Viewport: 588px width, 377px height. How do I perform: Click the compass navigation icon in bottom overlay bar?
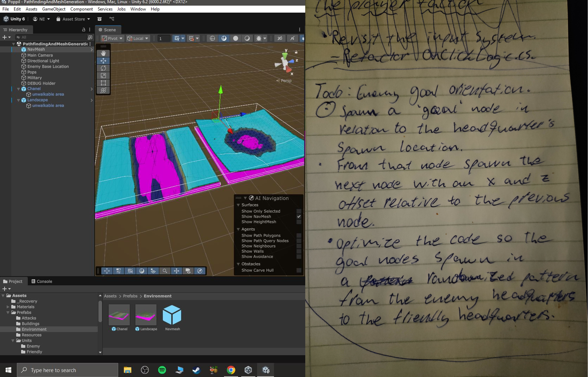[x=200, y=271]
